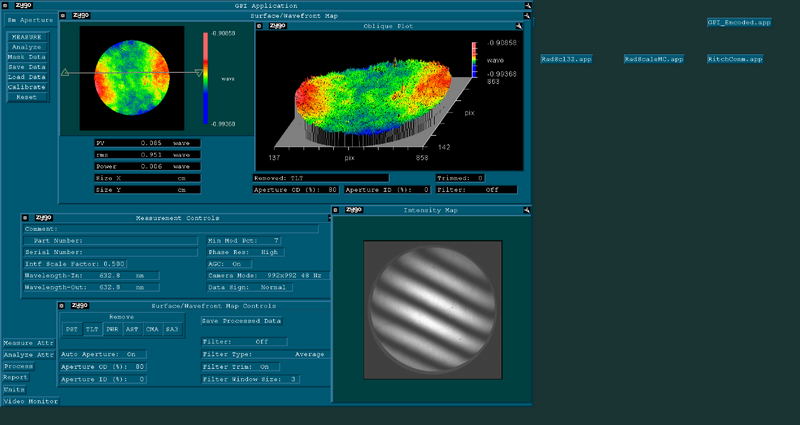This screenshot has height=425, width=800.
Task: Open the Surface/Wavefront Map Controls window menu box
Action: coord(61,306)
